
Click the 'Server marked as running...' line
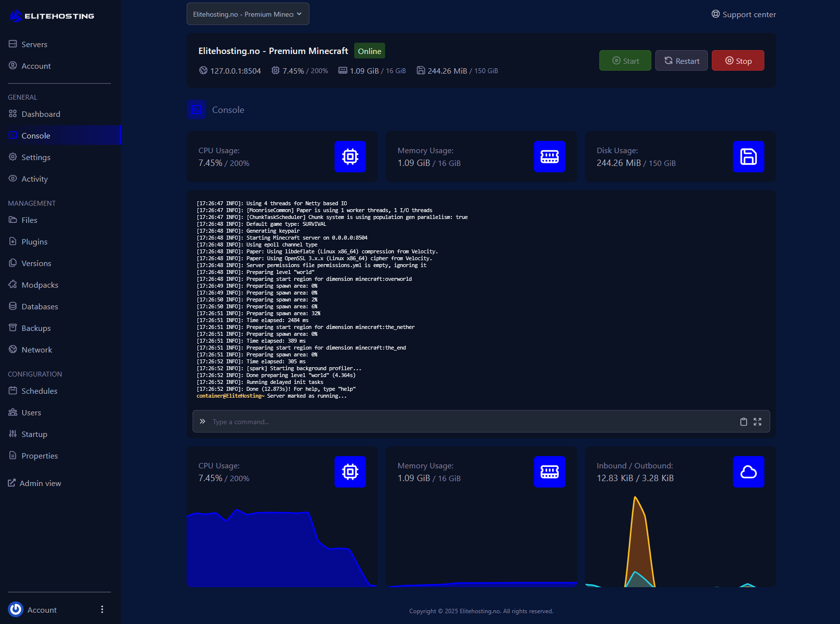(x=307, y=396)
